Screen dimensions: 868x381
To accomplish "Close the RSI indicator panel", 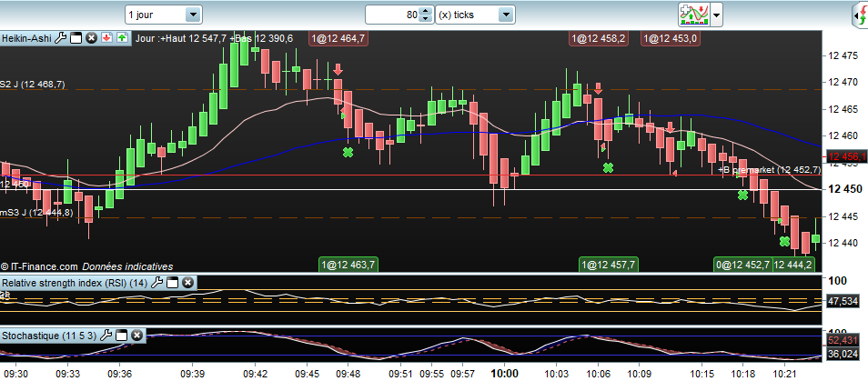I will [187, 283].
